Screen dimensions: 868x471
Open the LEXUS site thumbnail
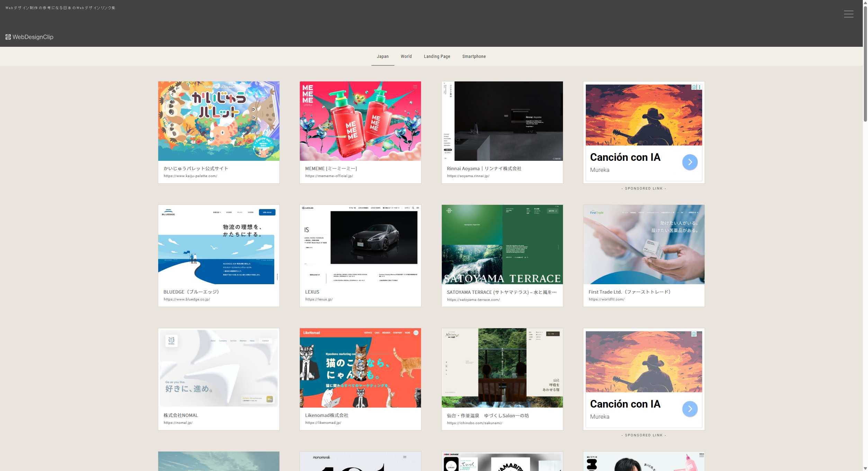(x=360, y=244)
